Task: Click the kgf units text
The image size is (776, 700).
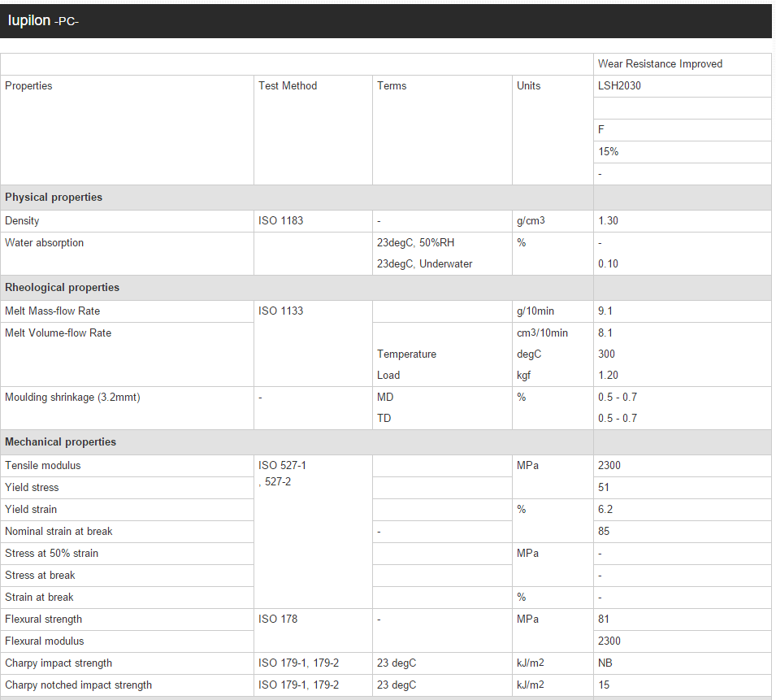Action: 523,376
